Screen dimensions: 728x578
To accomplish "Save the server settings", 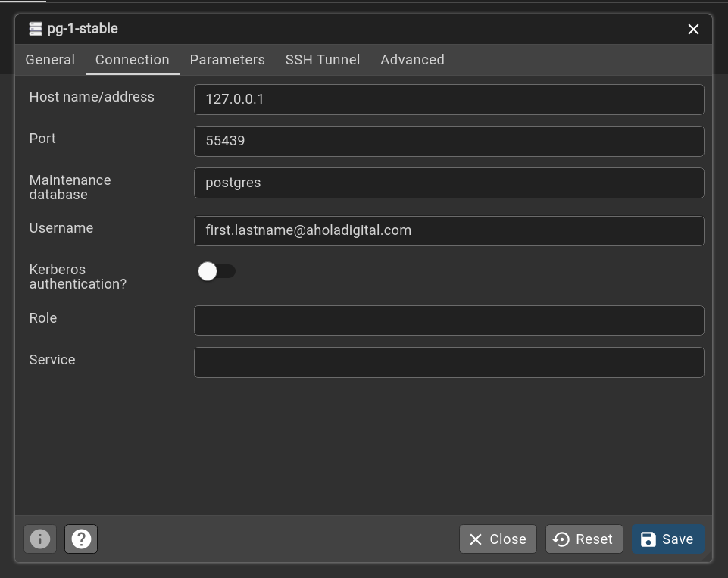I will (667, 539).
